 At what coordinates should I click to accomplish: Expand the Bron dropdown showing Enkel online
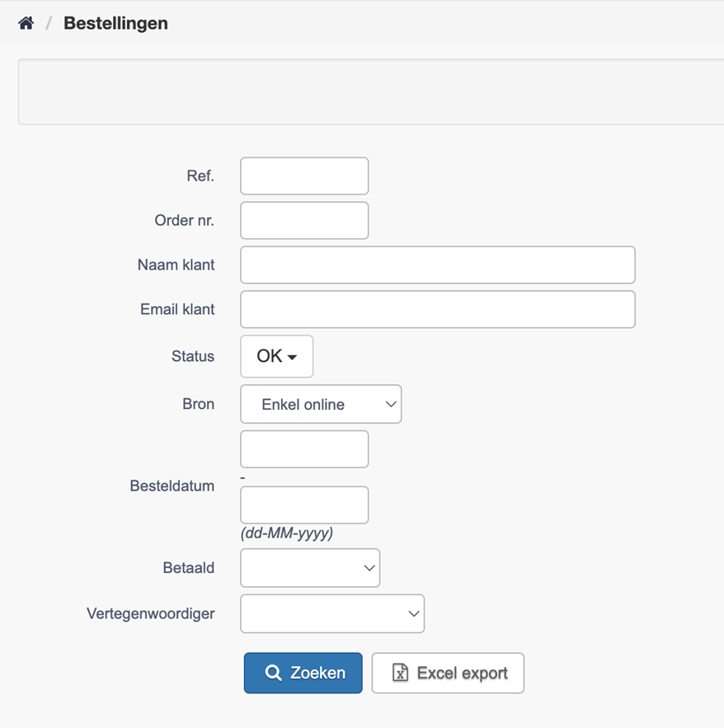coord(321,404)
